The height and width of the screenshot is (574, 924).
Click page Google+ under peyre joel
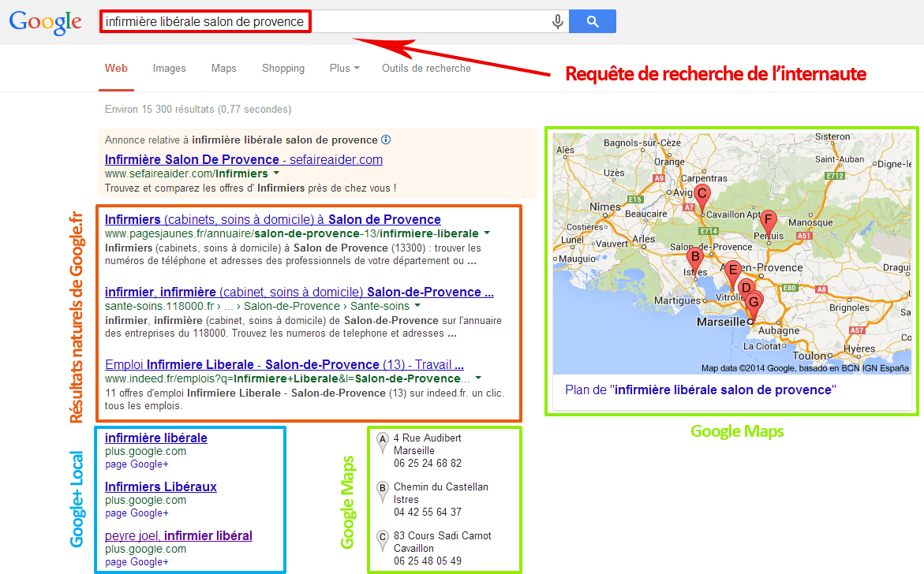coord(137,561)
